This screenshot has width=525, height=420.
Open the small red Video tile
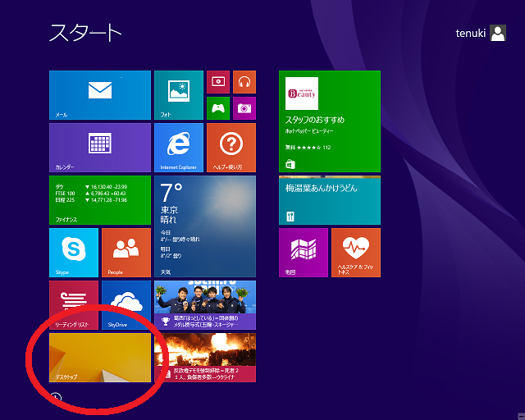217,81
